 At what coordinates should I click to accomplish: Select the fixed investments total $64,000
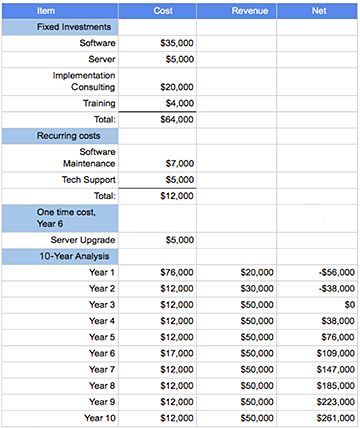157,120
